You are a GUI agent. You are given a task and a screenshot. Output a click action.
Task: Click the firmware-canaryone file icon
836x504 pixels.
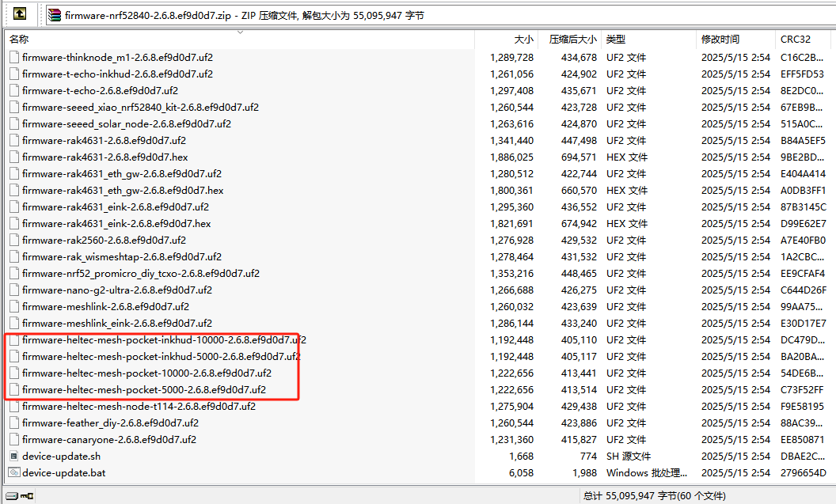(x=14, y=439)
